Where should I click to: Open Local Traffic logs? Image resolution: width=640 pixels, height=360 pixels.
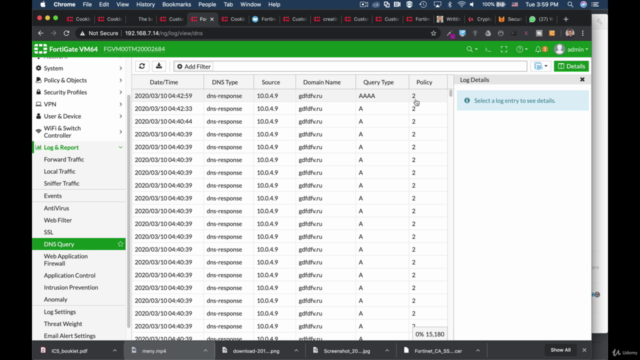60,171
